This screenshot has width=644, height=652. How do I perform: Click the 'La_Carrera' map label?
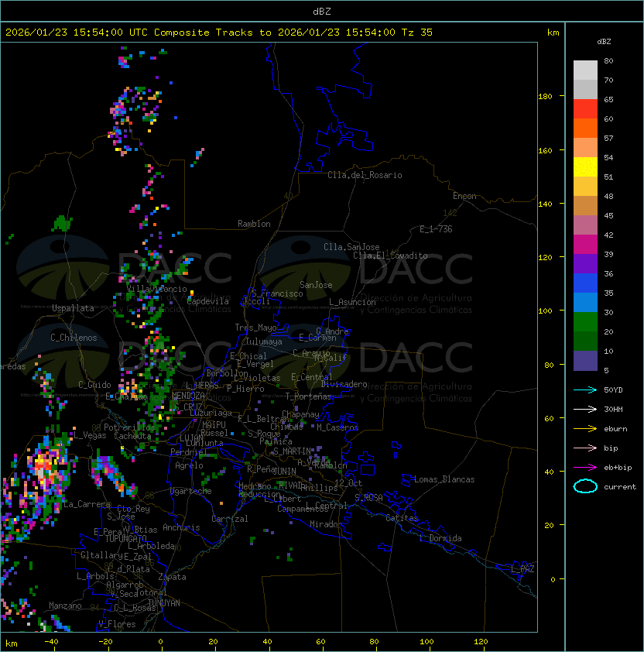(x=87, y=504)
